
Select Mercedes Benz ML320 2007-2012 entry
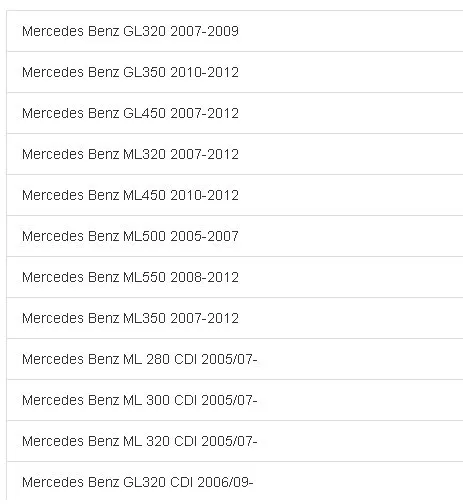(x=235, y=154)
